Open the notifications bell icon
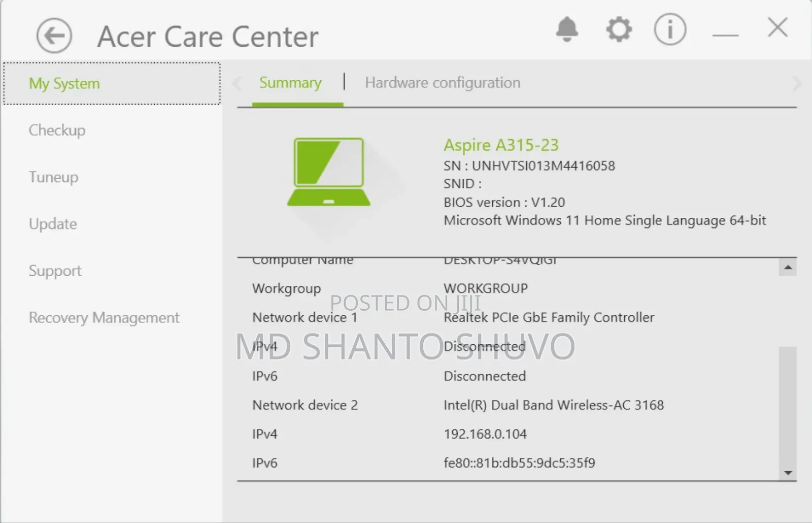The height and width of the screenshot is (523, 812). (567, 29)
